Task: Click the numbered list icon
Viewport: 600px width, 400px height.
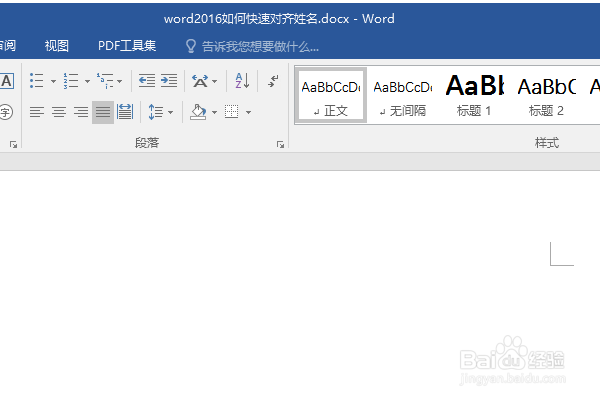Action: coord(71,81)
